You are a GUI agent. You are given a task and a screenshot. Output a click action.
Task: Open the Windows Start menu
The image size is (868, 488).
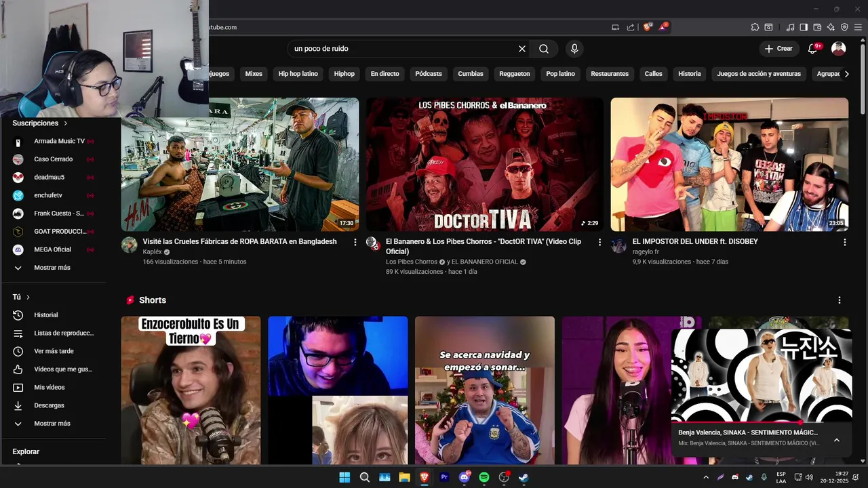pos(344,477)
